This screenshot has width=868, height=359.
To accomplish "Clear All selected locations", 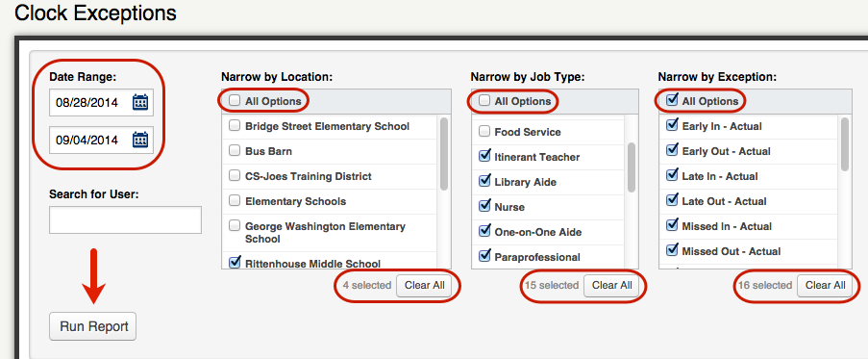I will 425,285.
